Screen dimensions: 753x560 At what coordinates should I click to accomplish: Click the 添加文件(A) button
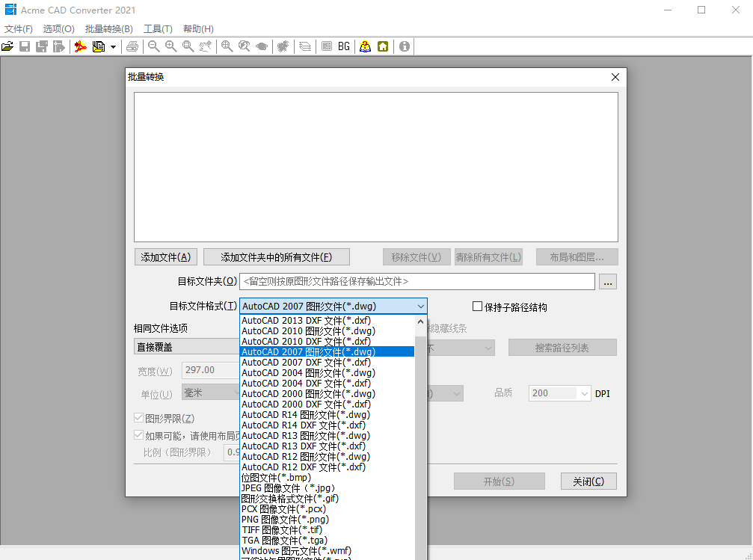coord(166,257)
